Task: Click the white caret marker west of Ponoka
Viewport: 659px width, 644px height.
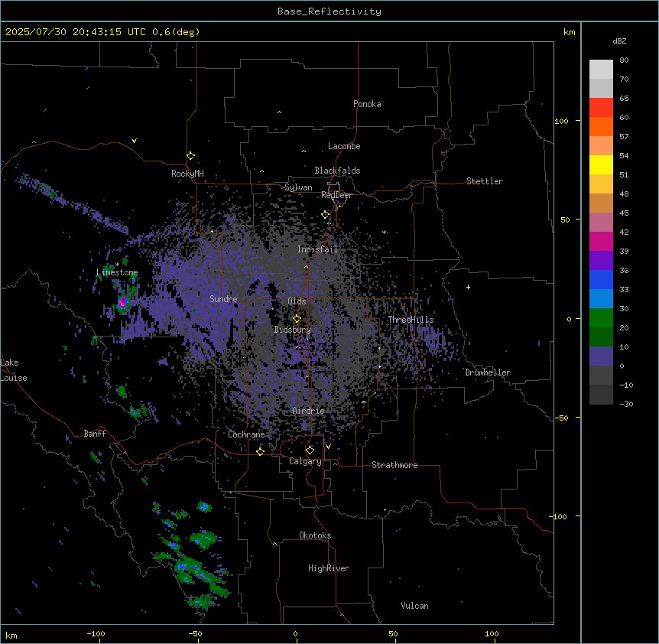Action: click(280, 112)
